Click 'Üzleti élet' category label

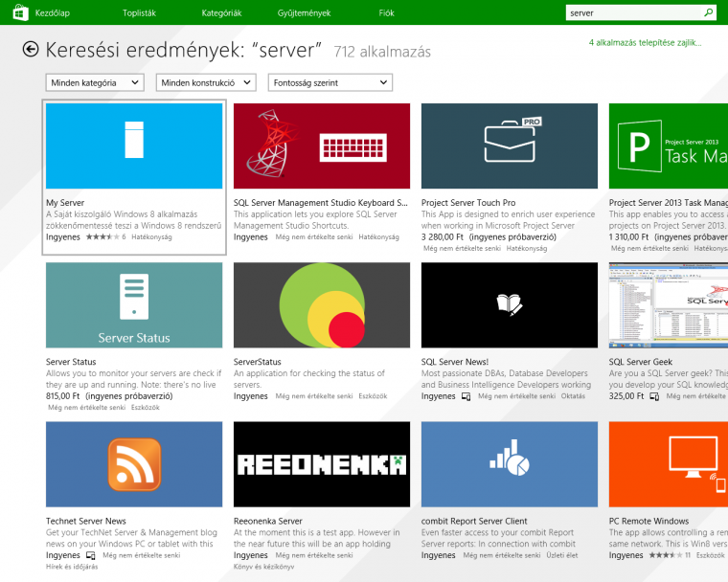point(562,555)
